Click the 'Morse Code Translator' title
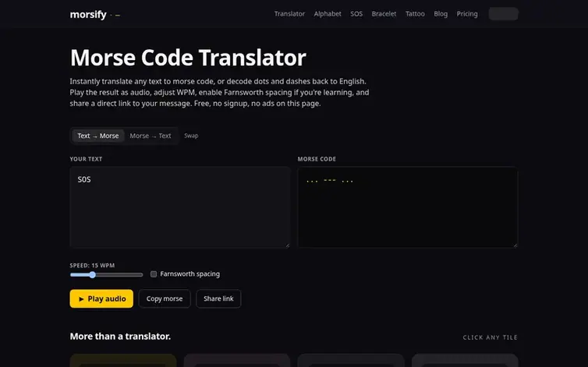This screenshot has width=588, height=367. tap(188, 58)
